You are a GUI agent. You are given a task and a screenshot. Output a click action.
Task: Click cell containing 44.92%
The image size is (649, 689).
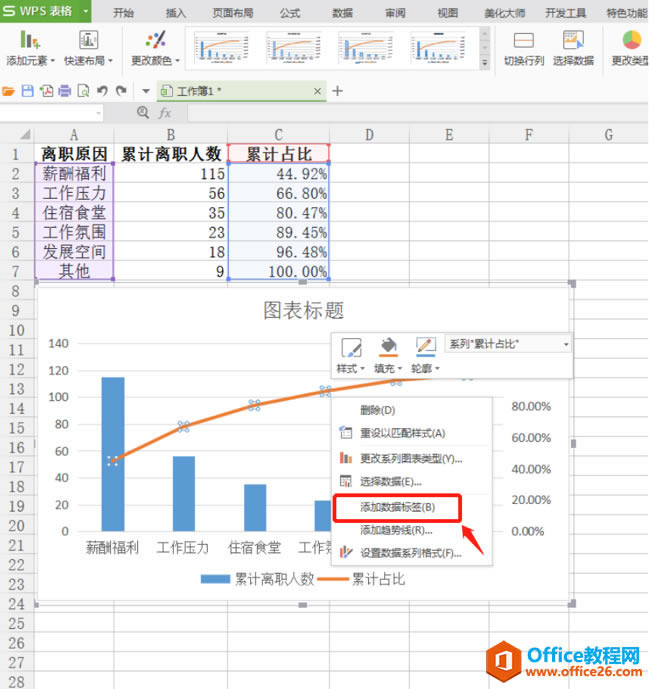[279, 174]
